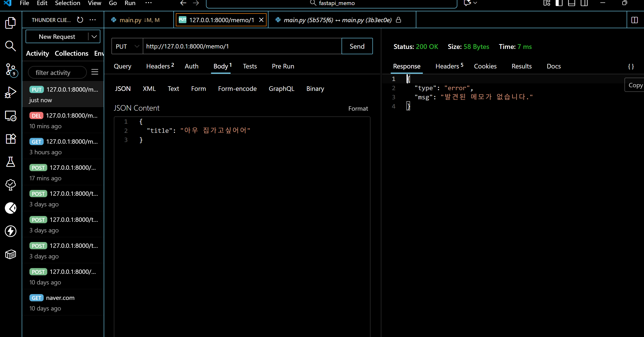Viewport: 644px width, 337px height.
Task: Open the Run and Debug icon
Action: click(x=11, y=92)
